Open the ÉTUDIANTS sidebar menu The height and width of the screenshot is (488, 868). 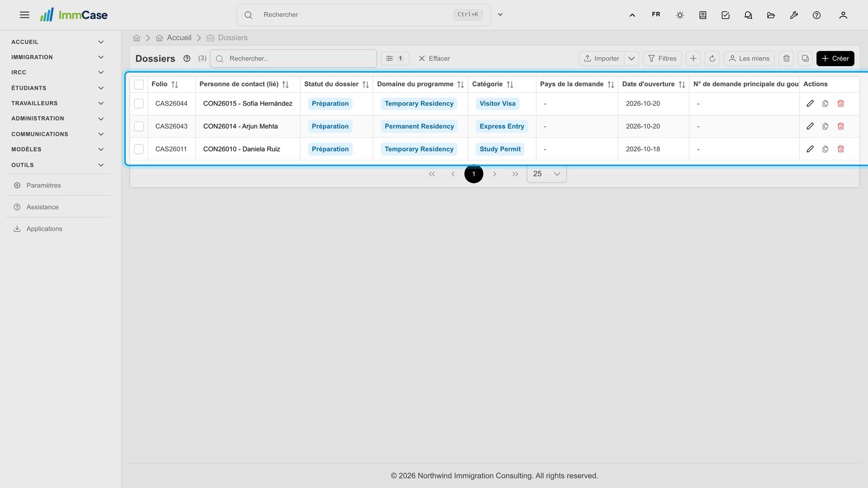pos(57,88)
